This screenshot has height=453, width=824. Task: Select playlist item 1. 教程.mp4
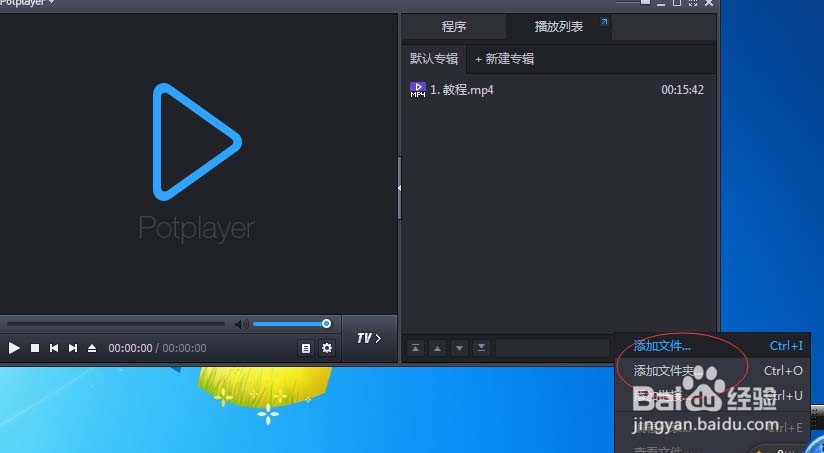click(557, 90)
